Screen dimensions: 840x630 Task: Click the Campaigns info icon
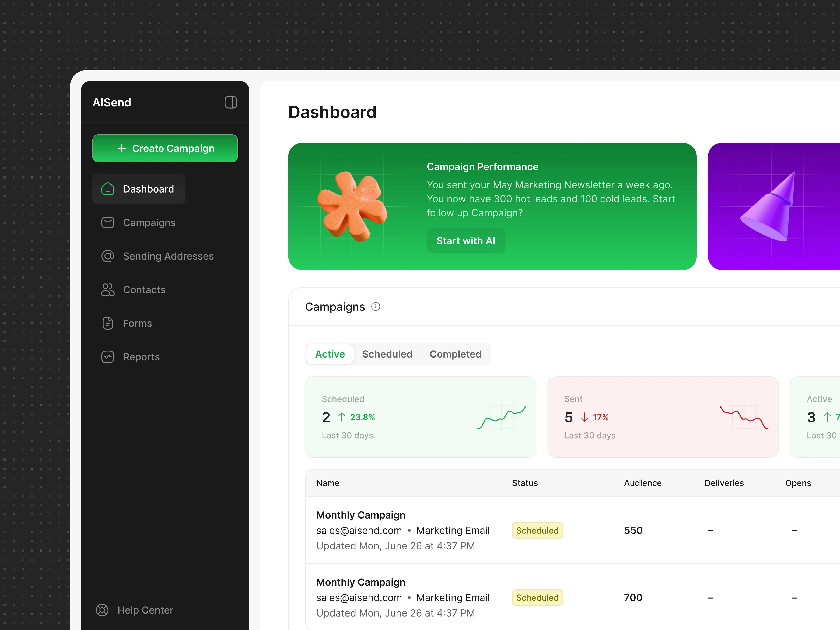376,306
